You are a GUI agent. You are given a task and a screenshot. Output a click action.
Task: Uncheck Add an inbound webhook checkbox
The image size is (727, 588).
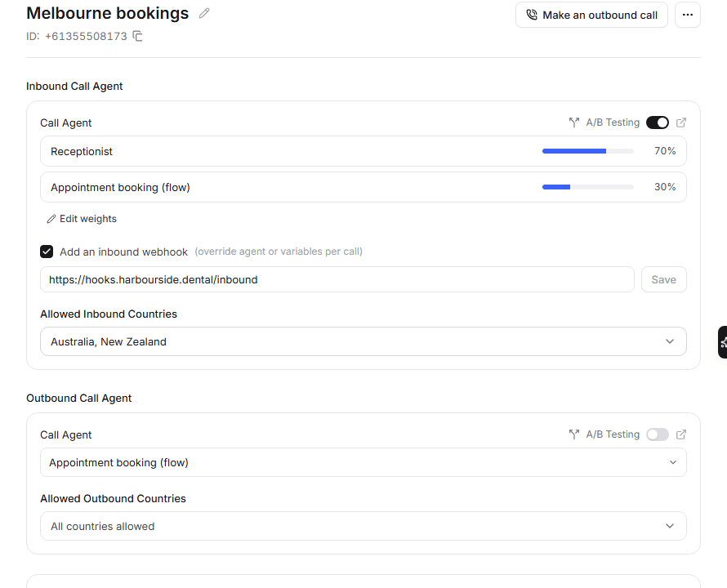coord(47,252)
